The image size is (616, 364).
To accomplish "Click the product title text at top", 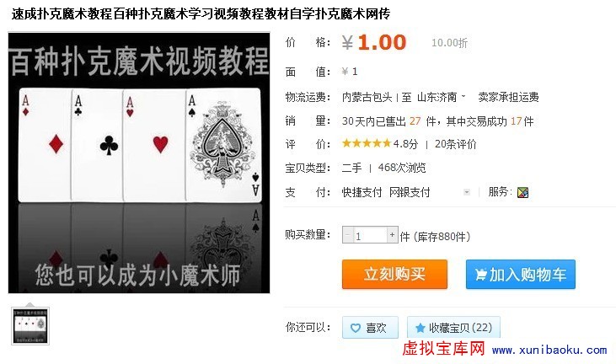I will click(x=201, y=14).
